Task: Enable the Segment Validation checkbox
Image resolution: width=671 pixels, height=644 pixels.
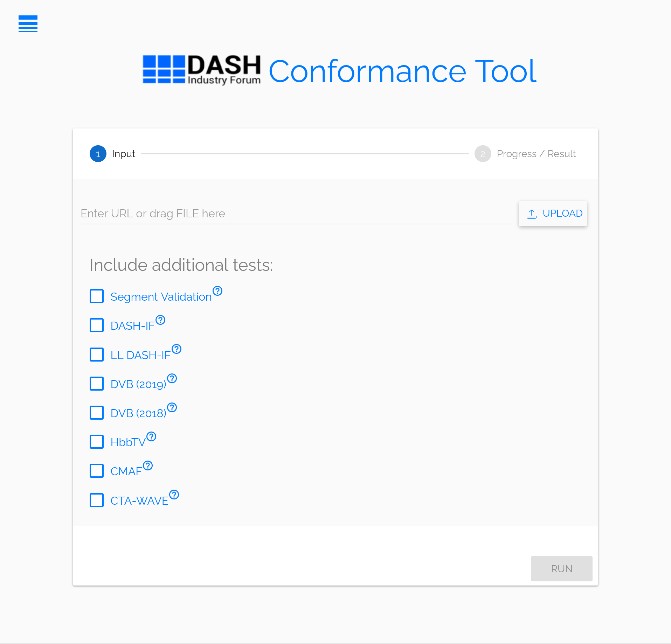Action: (x=97, y=296)
